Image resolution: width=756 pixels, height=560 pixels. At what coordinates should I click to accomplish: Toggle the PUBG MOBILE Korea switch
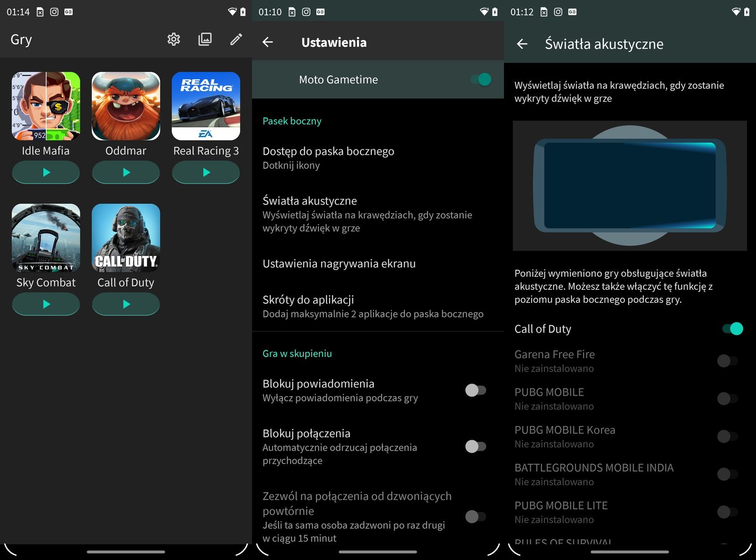click(728, 436)
